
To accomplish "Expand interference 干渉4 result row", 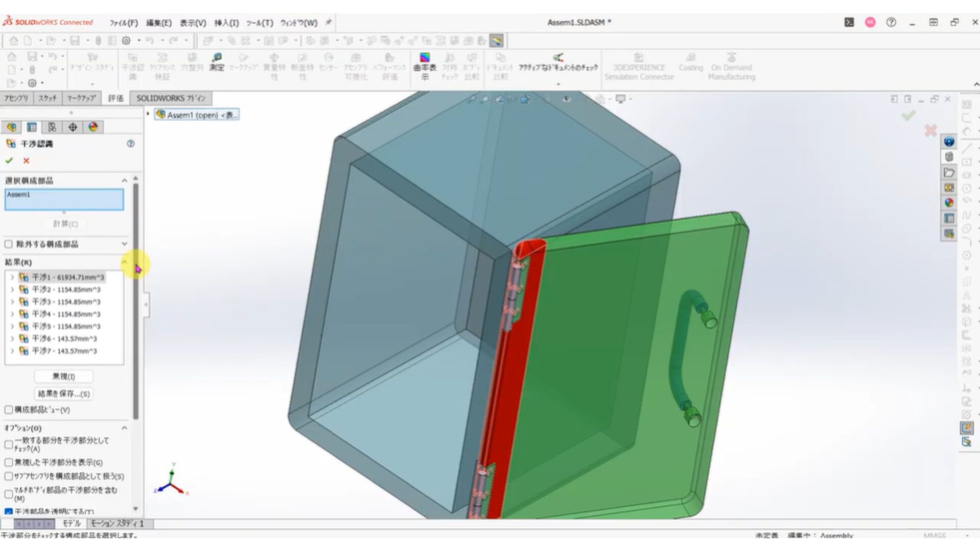I will (x=12, y=314).
